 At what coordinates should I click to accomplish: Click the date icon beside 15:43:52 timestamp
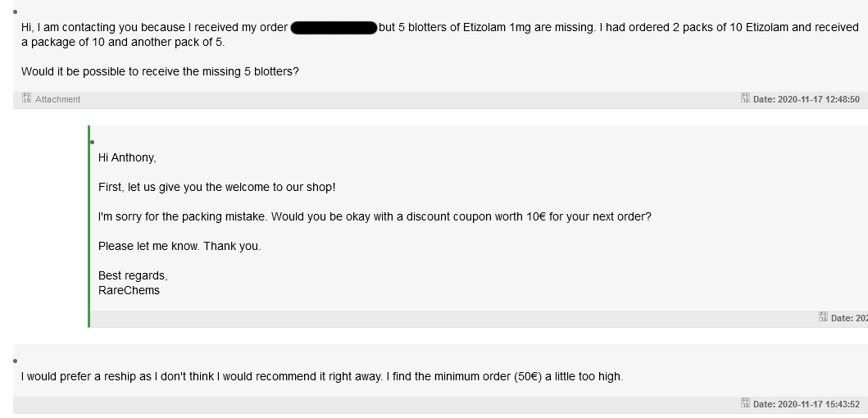(x=745, y=402)
